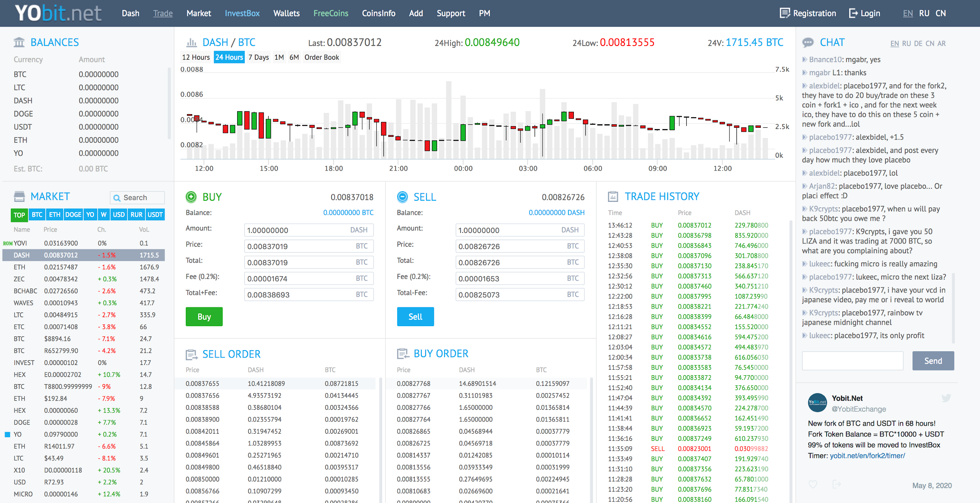Click the green Buy button
Viewport: 980px width, 503px height.
[204, 317]
